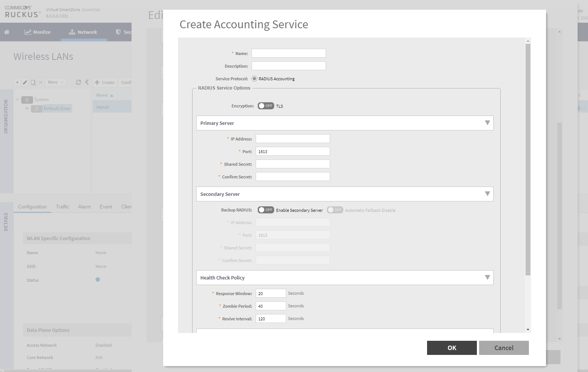The height and width of the screenshot is (372, 588).
Task: Switch to the Traffic tab
Action: tap(62, 207)
